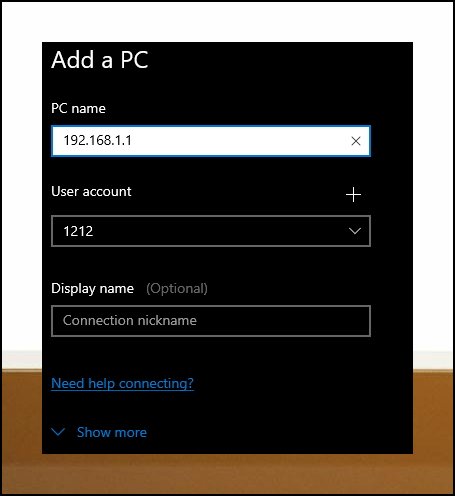The image size is (455, 496).
Task: Click the PC name label
Action: click(78, 108)
